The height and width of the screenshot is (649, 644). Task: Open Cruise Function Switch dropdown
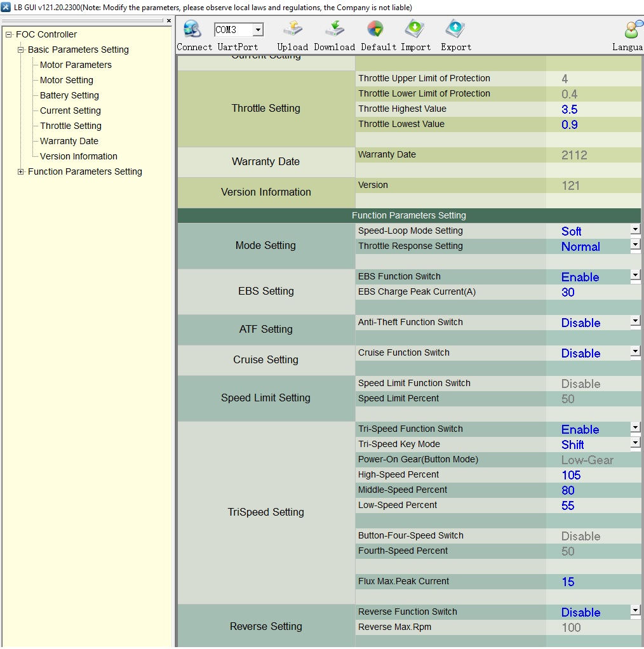point(635,351)
